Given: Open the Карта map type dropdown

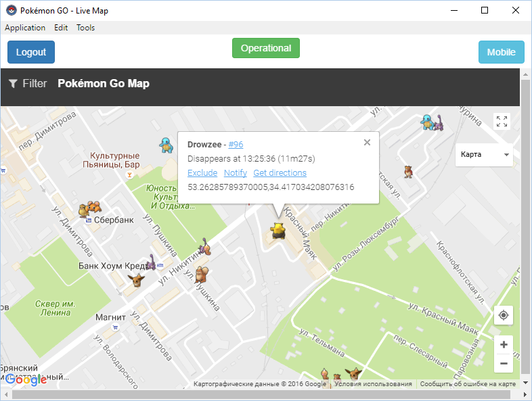Looking at the screenshot, I should [484, 155].
